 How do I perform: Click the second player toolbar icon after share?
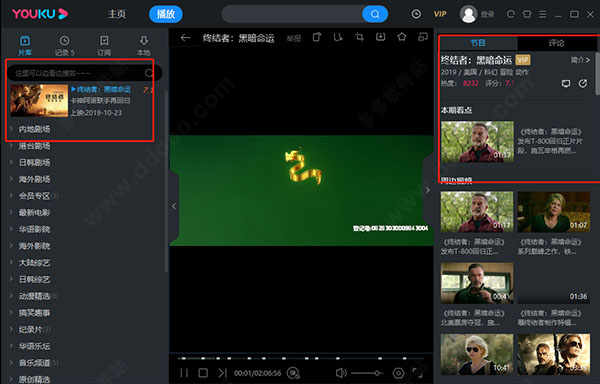click(x=338, y=37)
